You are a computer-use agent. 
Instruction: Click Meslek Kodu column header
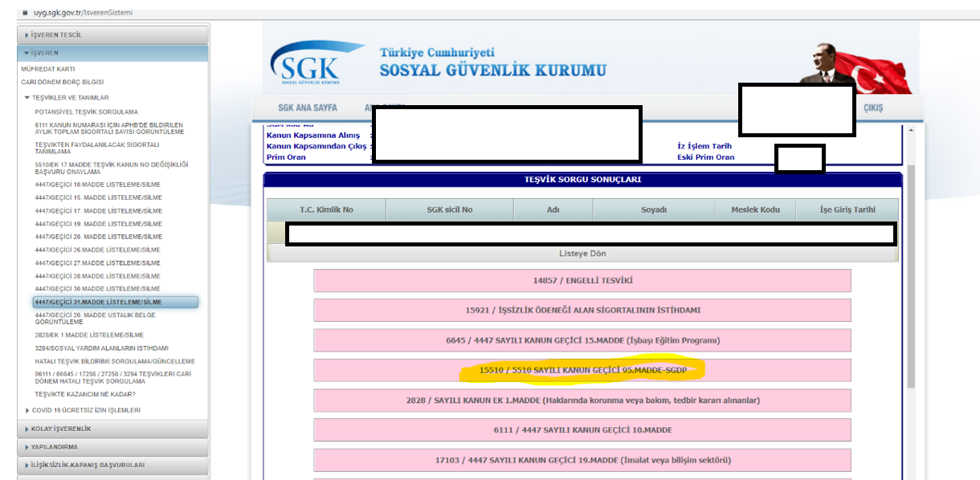coord(755,209)
